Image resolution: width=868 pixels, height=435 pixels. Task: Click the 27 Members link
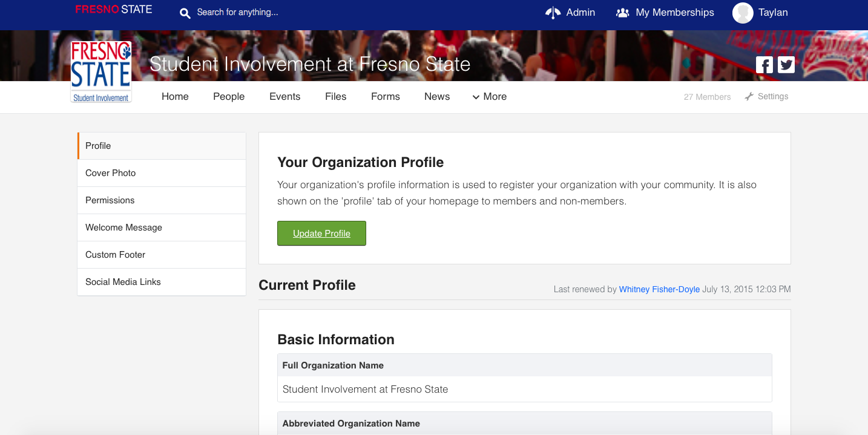pos(707,97)
